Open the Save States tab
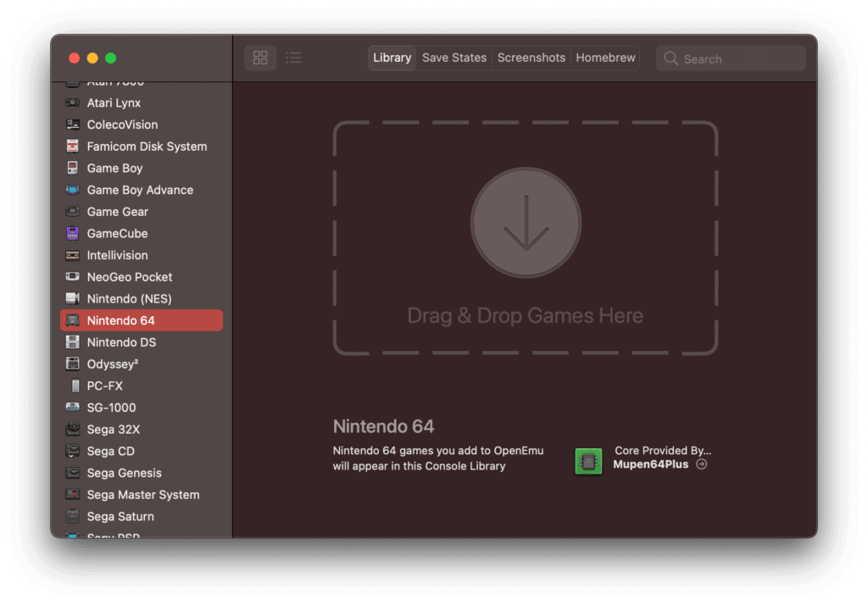Screen dimensions: 868x605 click(454, 58)
